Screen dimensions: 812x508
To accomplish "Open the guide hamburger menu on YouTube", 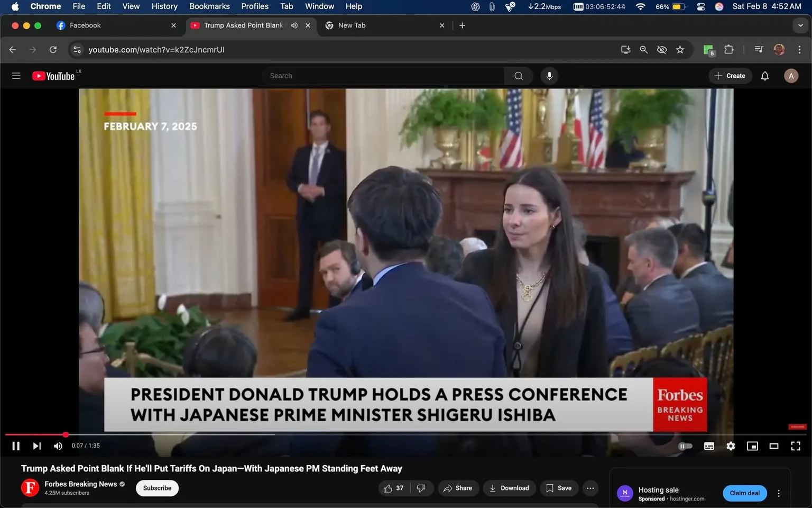I will click(x=16, y=75).
